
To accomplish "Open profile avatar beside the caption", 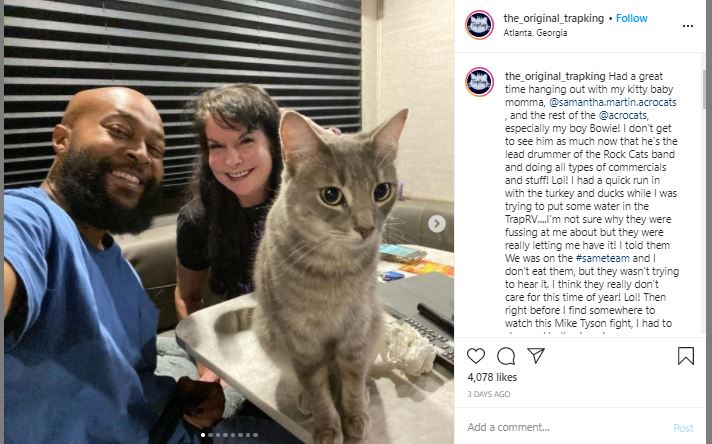I will (x=480, y=82).
